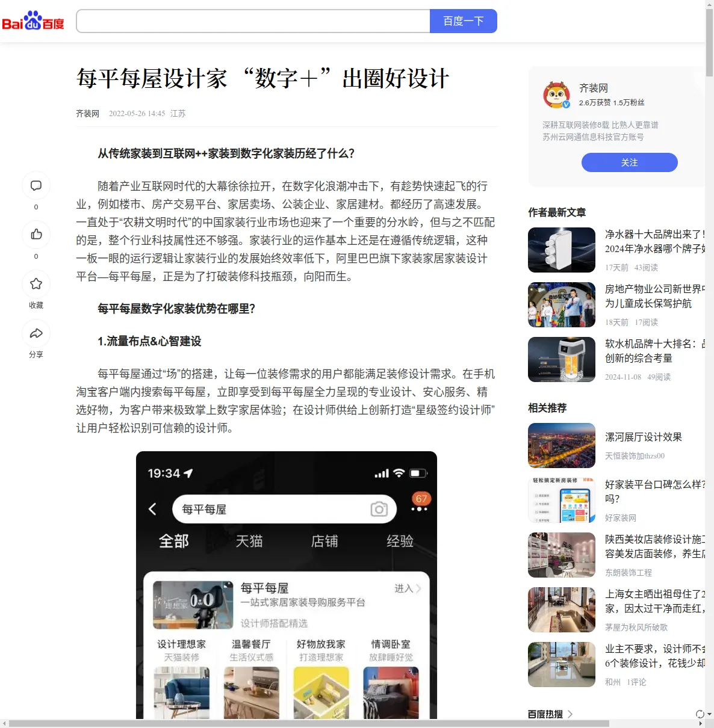Viewport: 714px width, 728px height.
Task: Open the beauty shop interior thumbnail
Action: 562,555
